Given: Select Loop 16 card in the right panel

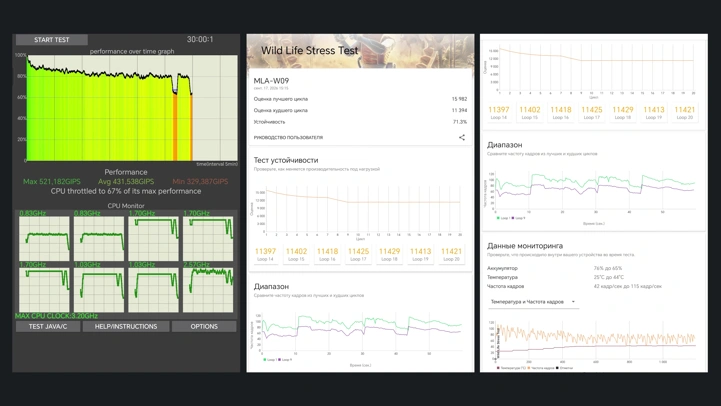Looking at the screenshot, I should 561,113.
